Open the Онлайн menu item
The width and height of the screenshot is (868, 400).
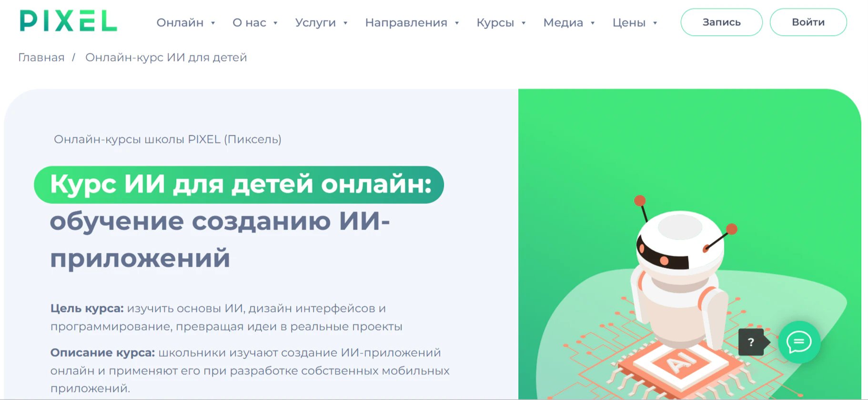[x=180, y=22]
